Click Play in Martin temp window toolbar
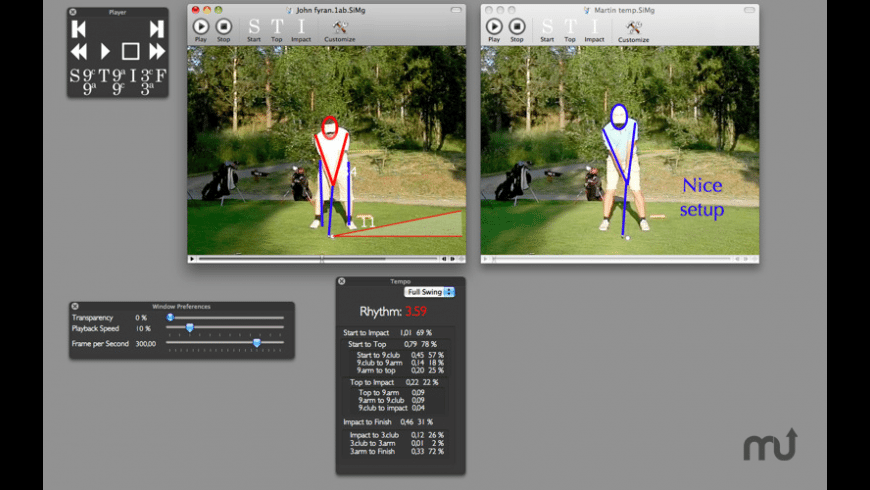Viewport: 870px width, 490px height. (494, 30)
